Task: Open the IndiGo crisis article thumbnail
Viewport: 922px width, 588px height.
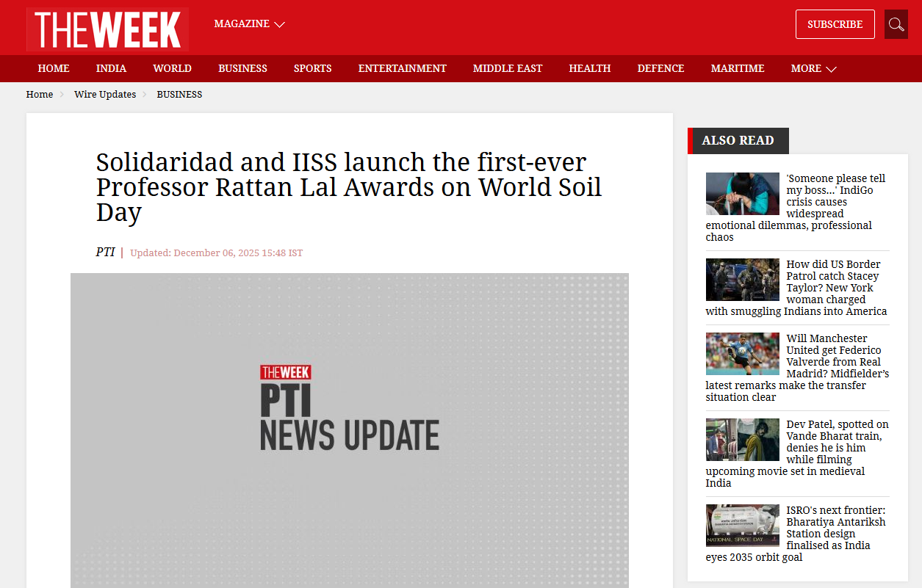Action: point(742,194)
